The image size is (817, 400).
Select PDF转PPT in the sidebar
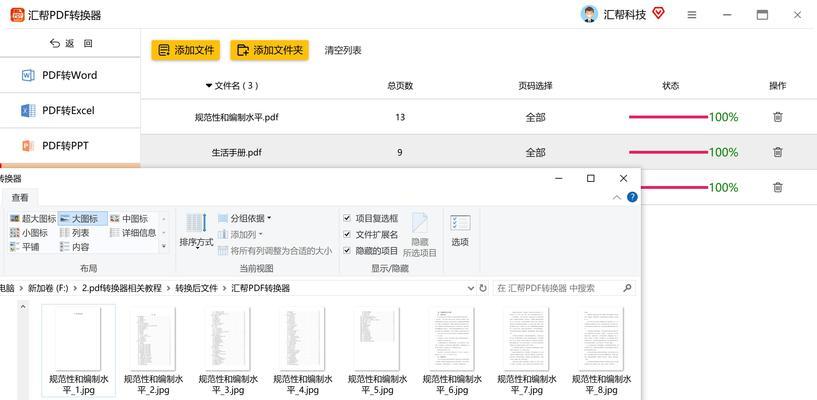click(70, 146)
